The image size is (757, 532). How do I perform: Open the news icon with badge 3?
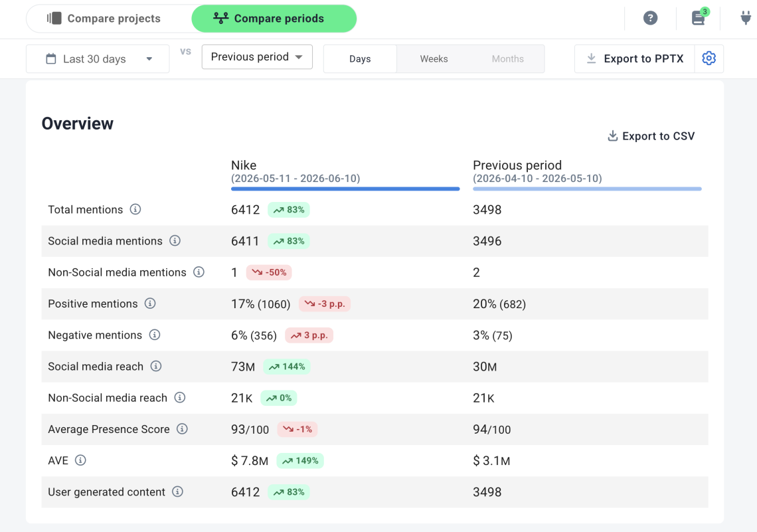699,18
